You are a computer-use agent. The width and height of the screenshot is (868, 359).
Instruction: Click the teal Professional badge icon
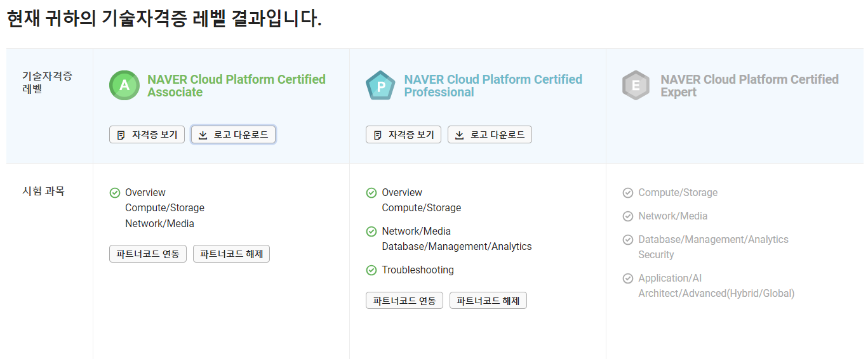point(380,86)
